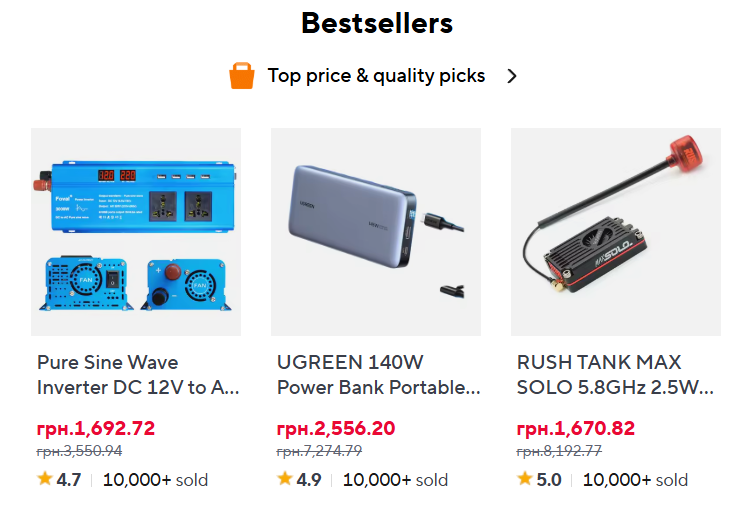The width and height of the screenshot is (740, 505).
Task: Click the crossed-out грн.8,192.77 original price
Action: pos(560,451)
